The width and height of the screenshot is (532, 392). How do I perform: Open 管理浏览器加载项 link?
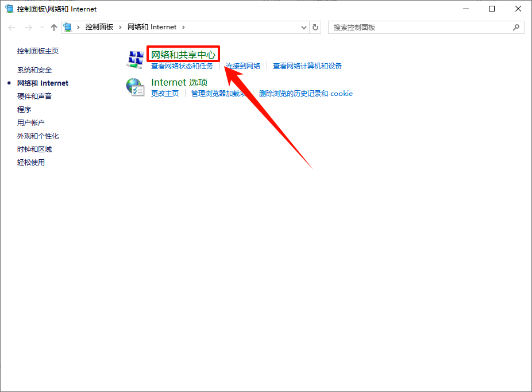pyautogui.click(x=219, y=94)
